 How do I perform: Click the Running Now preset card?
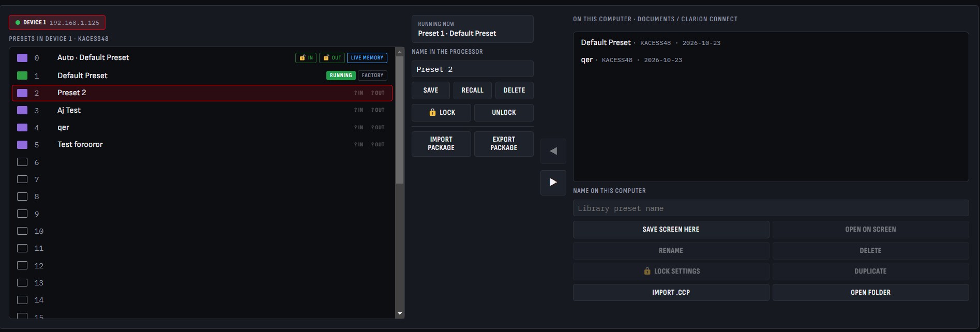(x=473, y=29)
